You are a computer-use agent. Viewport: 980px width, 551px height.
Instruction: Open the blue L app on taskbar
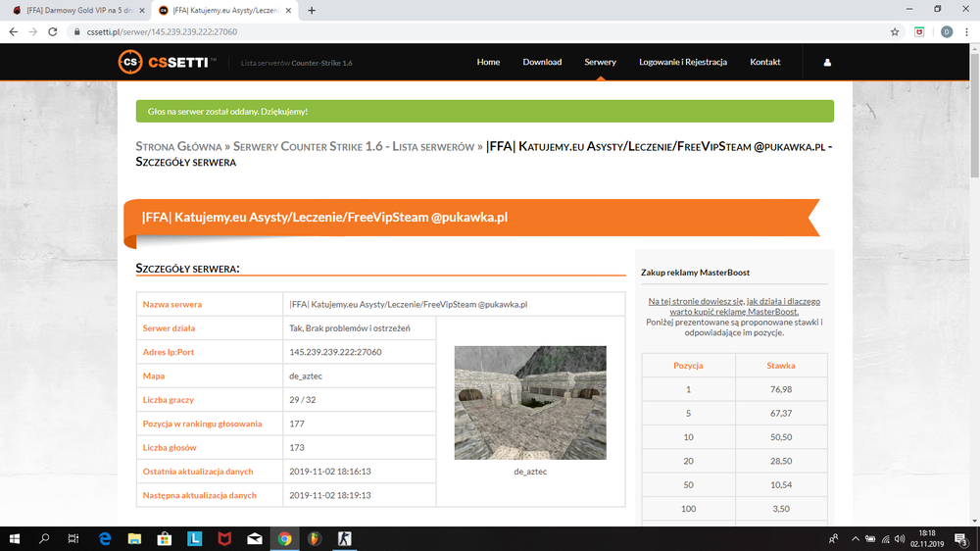[x=194, y=538]
